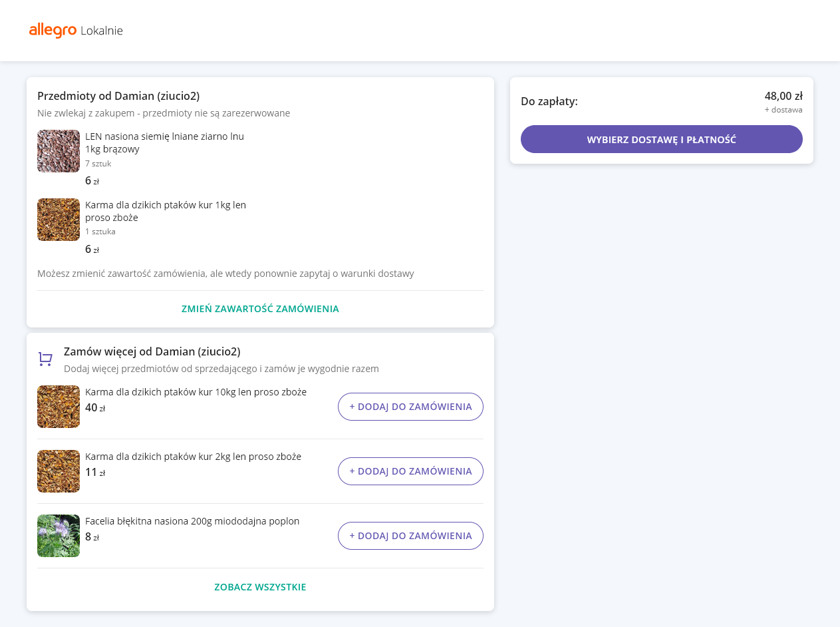The height and width of the screenshot is (627, 840).
Task: Click Zmień zawartość zamówienia link
Action: pyautogui.click(x=260, y=309)
